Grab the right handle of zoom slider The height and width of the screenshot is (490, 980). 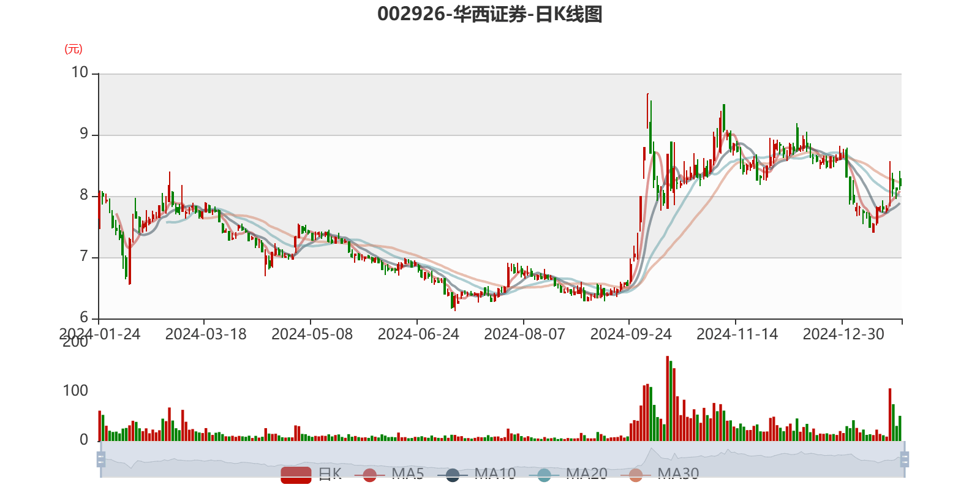tap(905, 459)
